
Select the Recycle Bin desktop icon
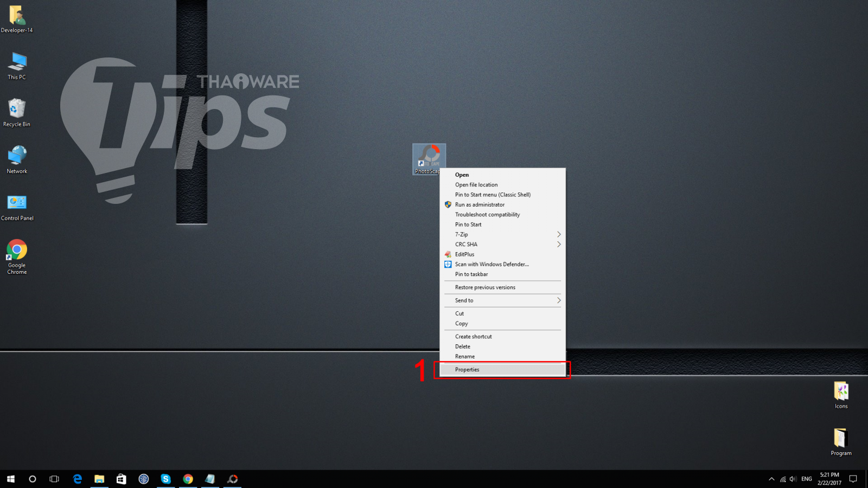click(x=17, y=113)
